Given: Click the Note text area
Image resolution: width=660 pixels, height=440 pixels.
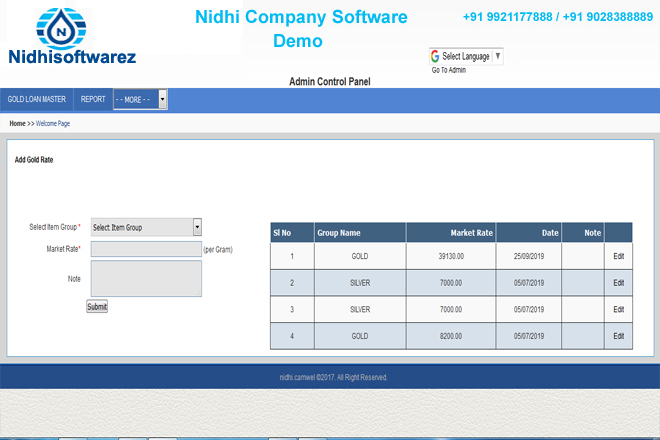Looking at the screenshot, I should tap(146, 278).
